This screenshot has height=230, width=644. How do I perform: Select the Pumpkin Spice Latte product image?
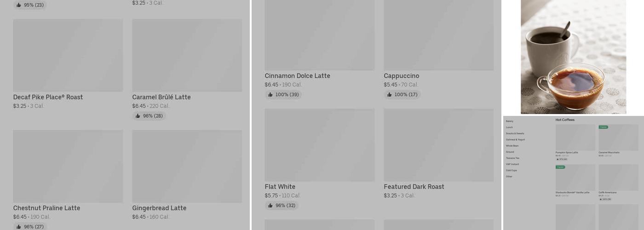coord(575,137)
